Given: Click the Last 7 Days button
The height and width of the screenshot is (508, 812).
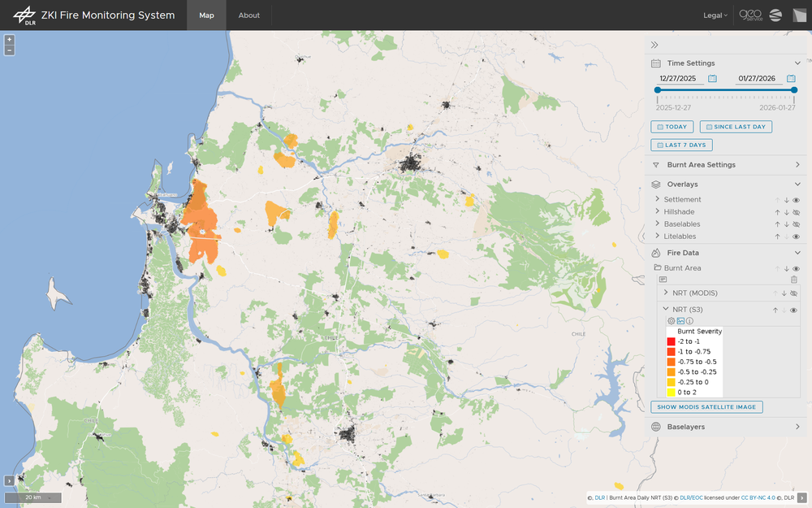Looking at the screenshot, I should tap(681, 145).
